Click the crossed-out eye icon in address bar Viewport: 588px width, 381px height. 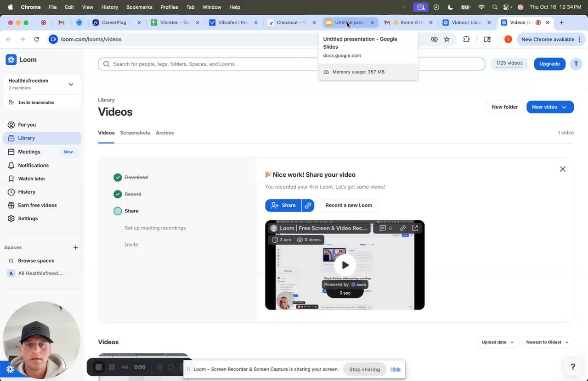pos(434,39)
